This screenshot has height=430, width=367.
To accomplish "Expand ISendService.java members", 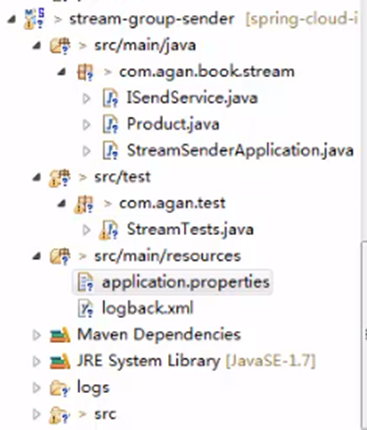I will click(86, 98).
